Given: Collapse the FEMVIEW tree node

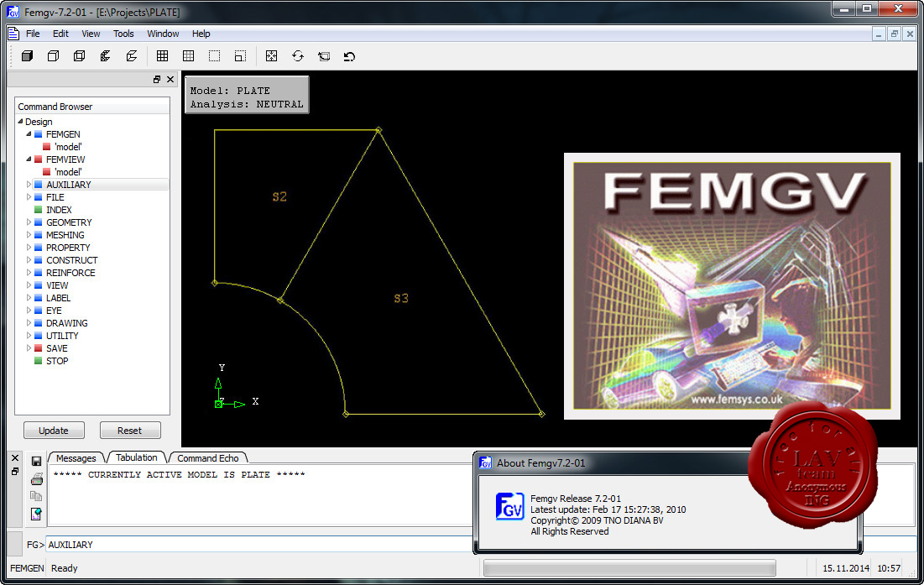Looking at the screenshot, I should point(29,159).
